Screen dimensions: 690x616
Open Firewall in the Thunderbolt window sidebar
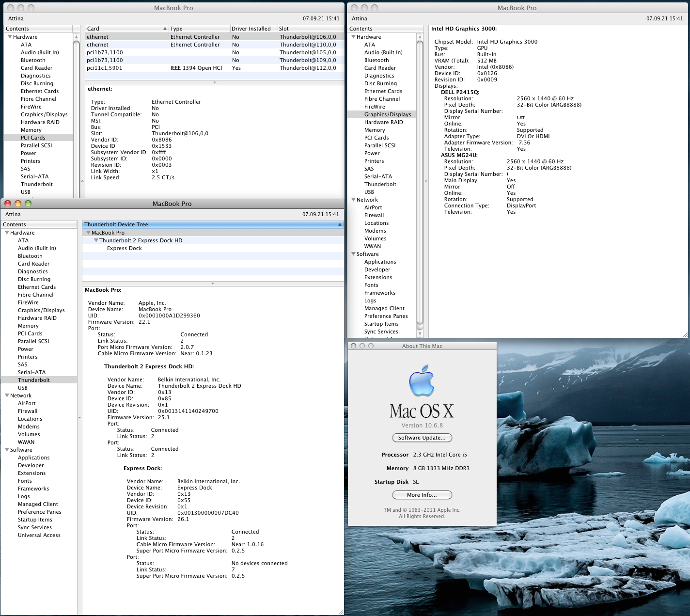[x=28, y=411]
